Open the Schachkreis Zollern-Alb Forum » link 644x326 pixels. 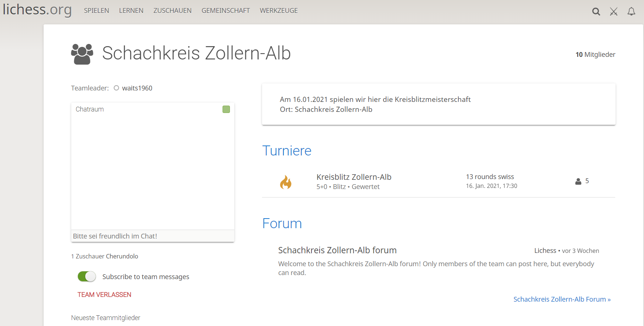pyautogui.click(x=562, y=299)
